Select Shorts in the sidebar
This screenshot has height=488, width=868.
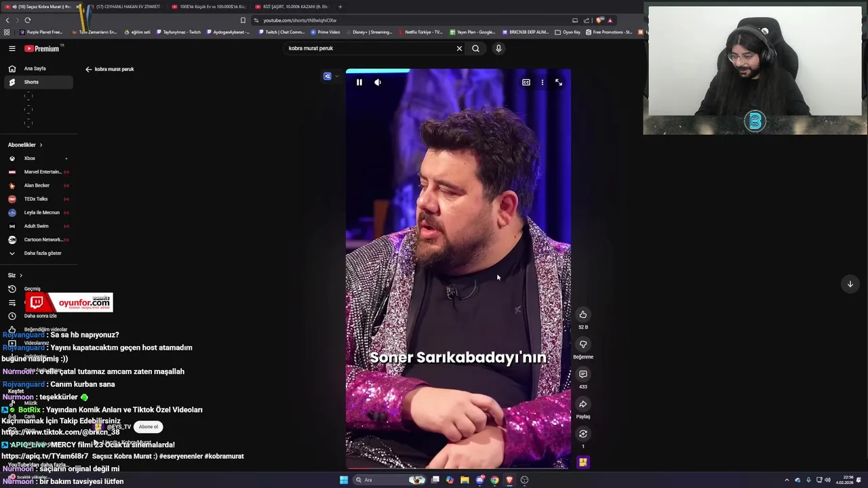pyautogui.click(x=37, y=82)
